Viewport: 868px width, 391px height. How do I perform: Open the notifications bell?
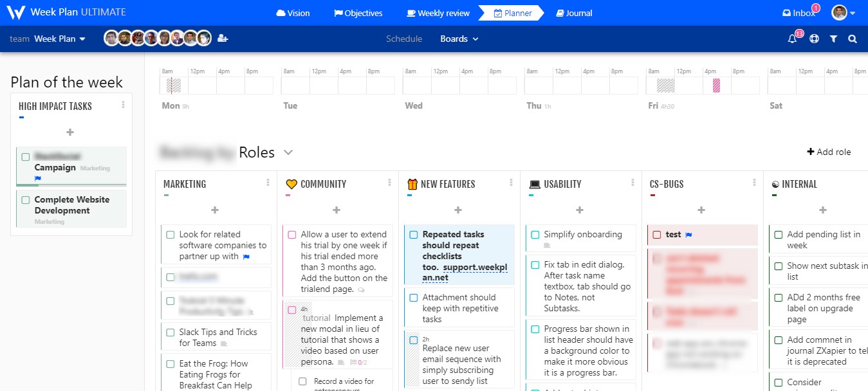[793, 39]
